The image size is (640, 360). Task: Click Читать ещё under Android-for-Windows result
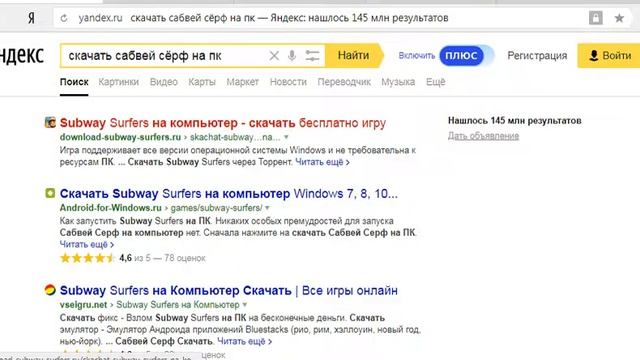coord(87,244)
